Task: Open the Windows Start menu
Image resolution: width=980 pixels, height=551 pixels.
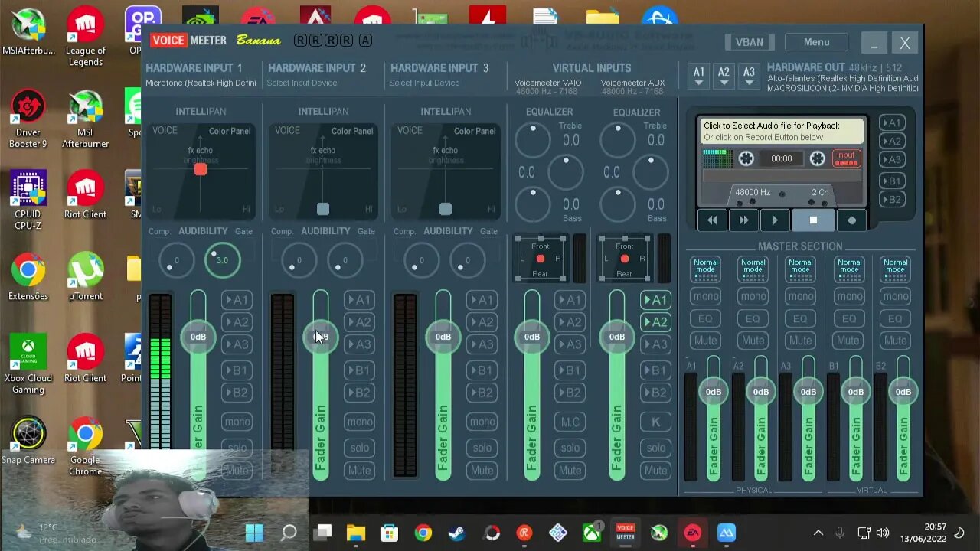Action: click(254, 533)
